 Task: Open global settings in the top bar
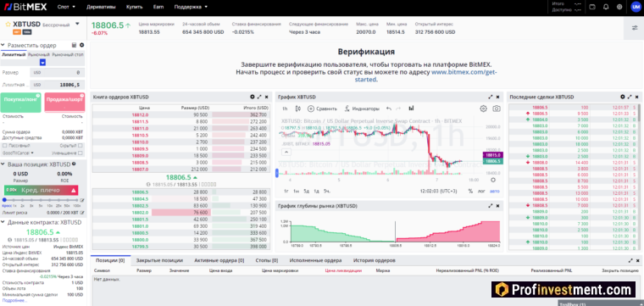coord(619,7)
